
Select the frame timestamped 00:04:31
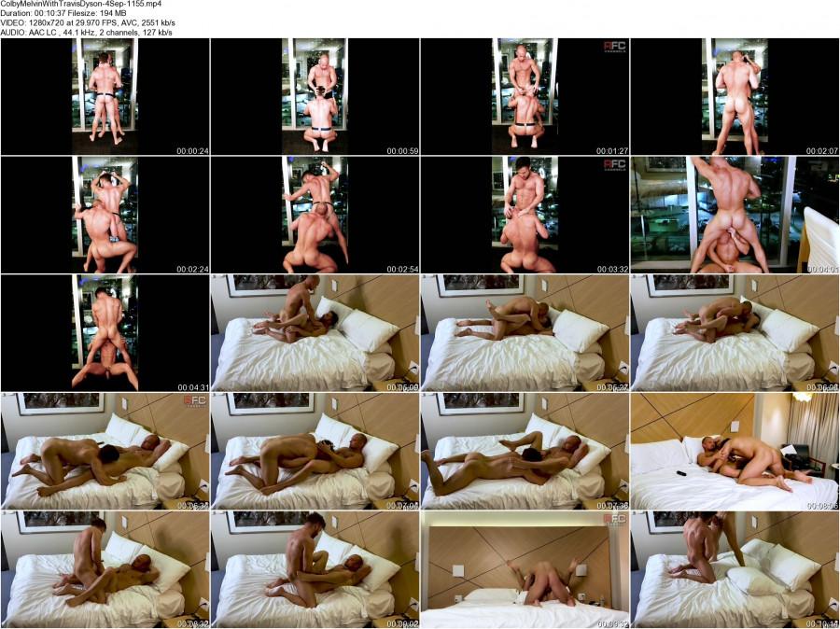(x=105, y=332)
